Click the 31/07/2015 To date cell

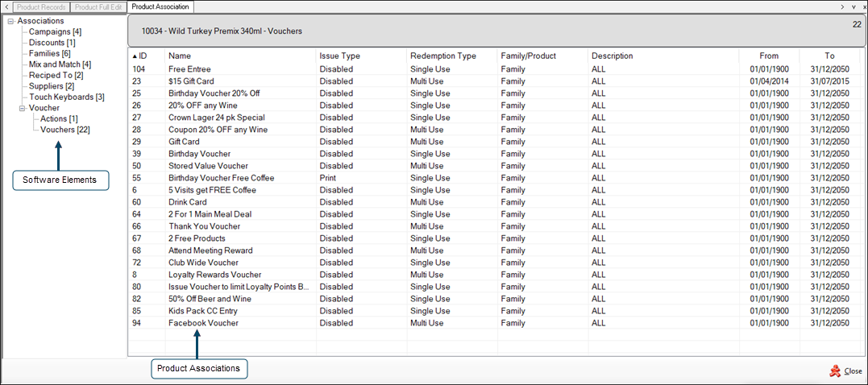829,81
